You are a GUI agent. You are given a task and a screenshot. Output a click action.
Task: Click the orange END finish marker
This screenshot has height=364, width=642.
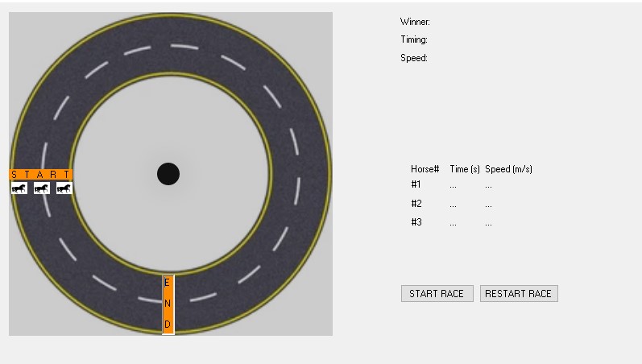tap(168, 304)
